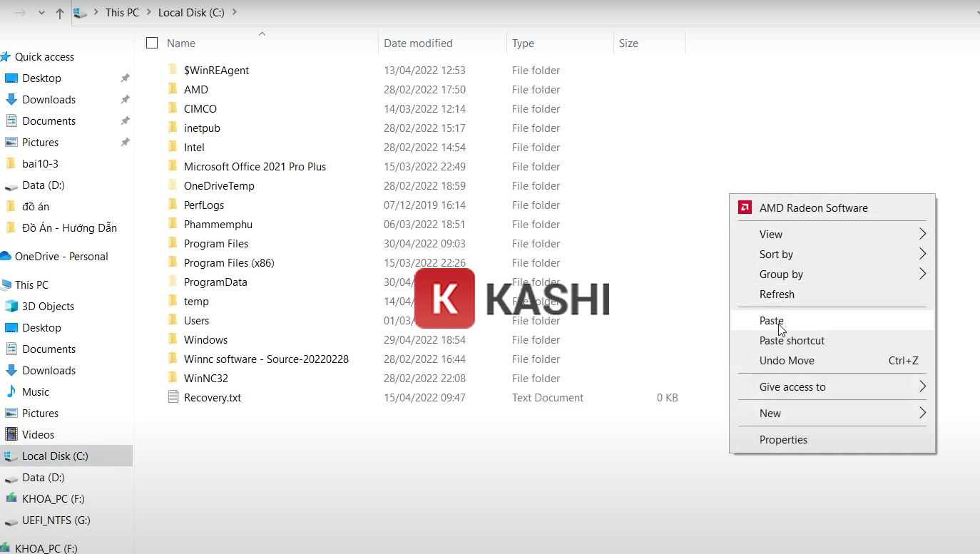Select the Recovery.txt file
This screenshot has width=980, height=554.
coord(212,398)
